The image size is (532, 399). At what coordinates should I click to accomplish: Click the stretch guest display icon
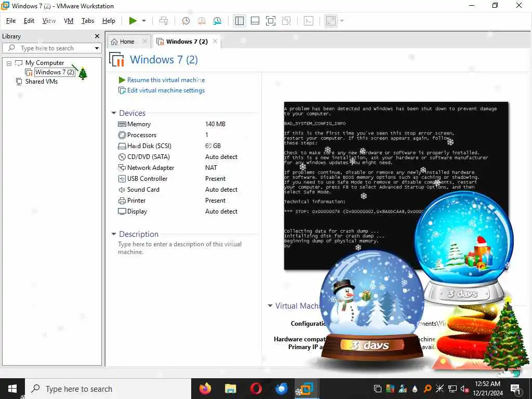331,21
